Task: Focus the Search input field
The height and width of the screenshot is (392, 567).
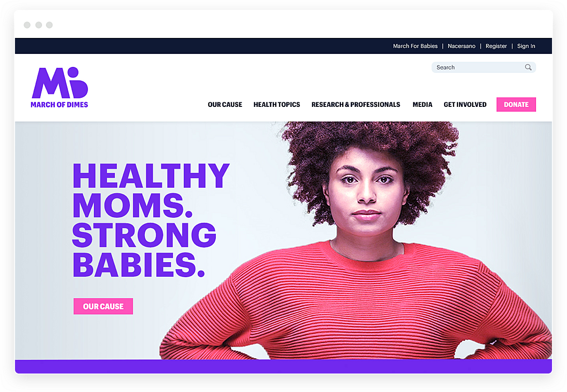Action: point(484,67)
